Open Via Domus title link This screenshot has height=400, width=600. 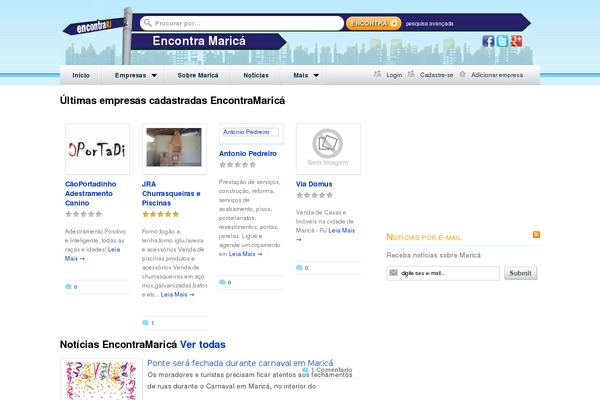[314, 184]
